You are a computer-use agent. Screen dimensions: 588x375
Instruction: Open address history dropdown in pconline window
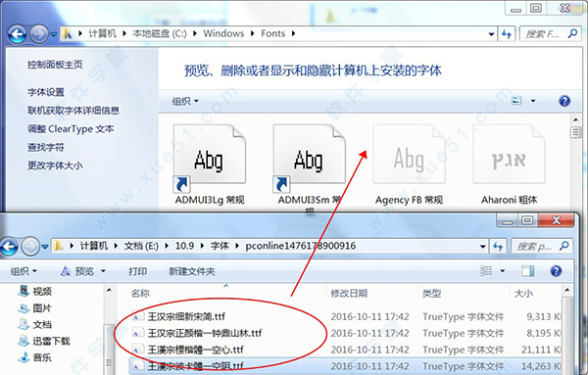(x=483, y=247)
